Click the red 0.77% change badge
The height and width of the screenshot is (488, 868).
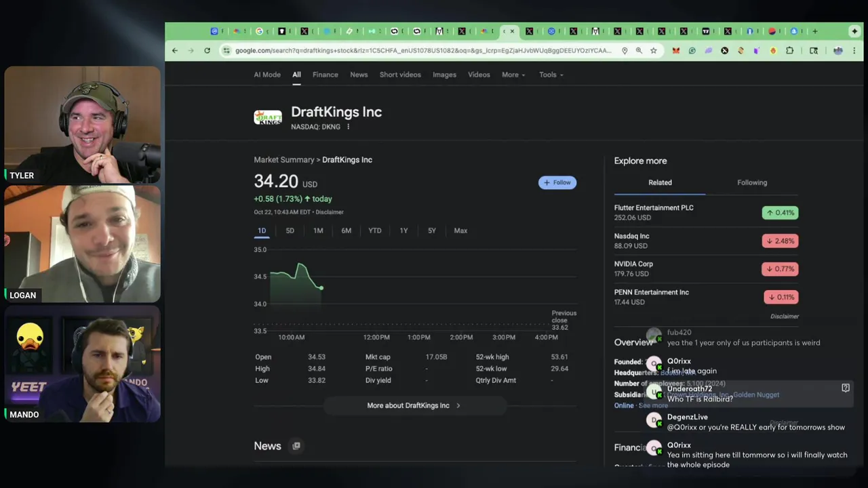point(780,269)
